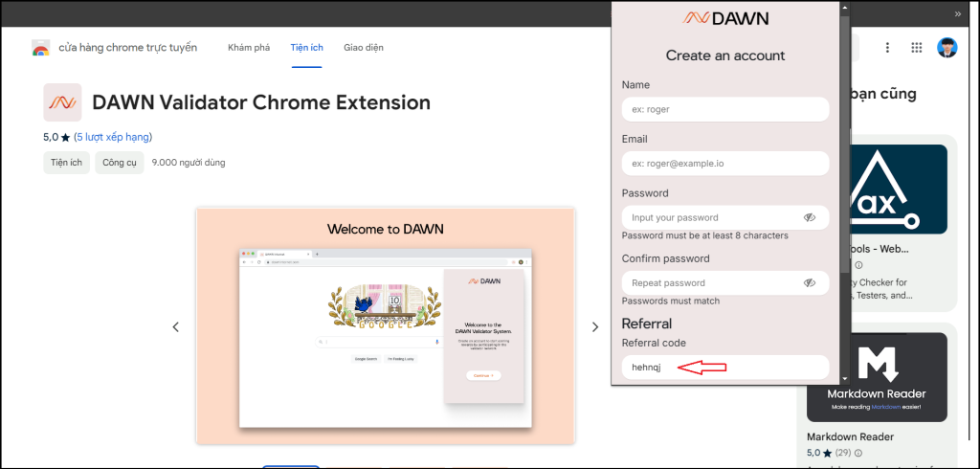Click the Chrome Web Store rainbow logo
Viewport: 980px width, 469px height.
[x=40, y=49]
